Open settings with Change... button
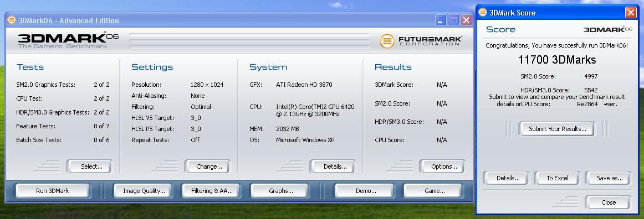The image size is (644, 219). click(x=207, y=166)
